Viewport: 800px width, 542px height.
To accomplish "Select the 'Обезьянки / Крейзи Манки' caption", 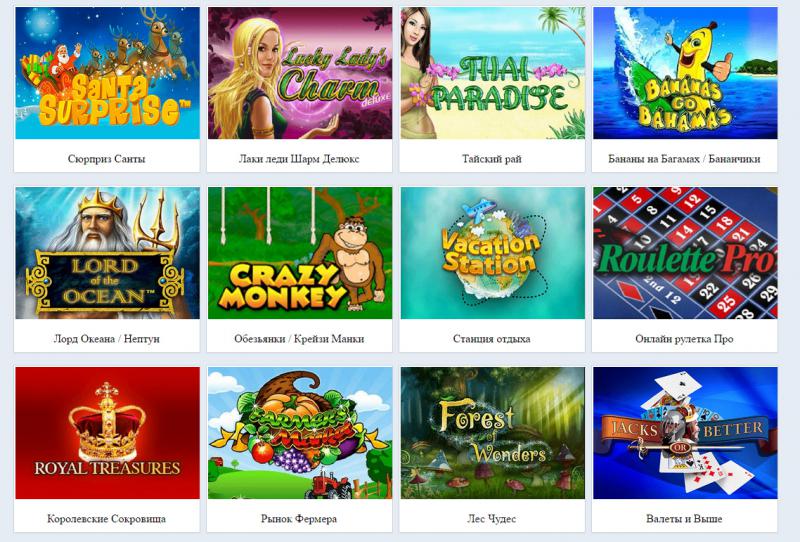I will [299, 339].
